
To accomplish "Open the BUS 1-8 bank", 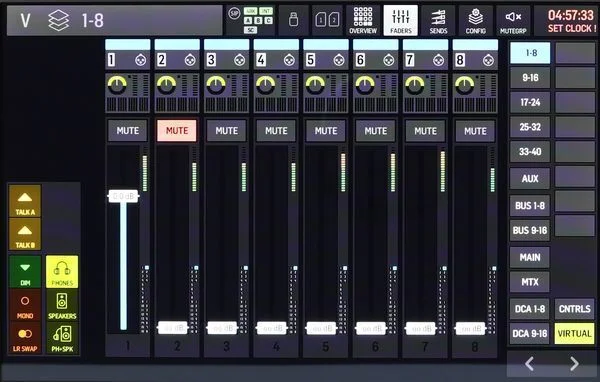I will 530,206.
